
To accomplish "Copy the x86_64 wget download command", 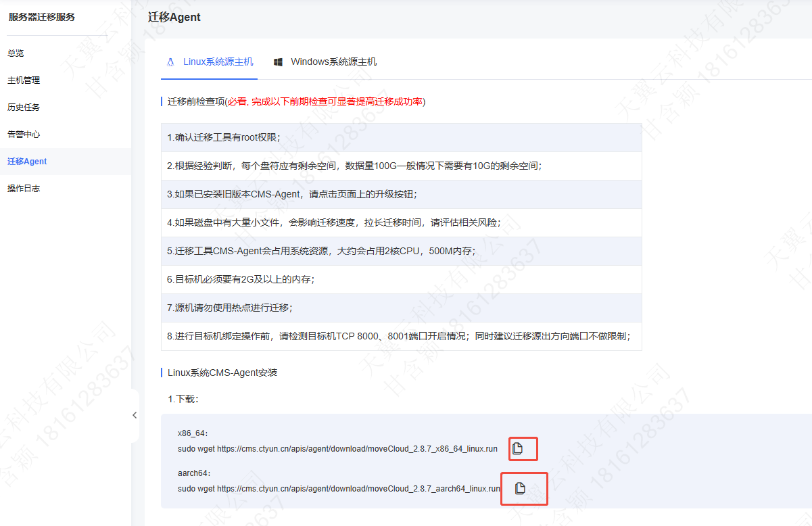I will (x=517, y=449).
